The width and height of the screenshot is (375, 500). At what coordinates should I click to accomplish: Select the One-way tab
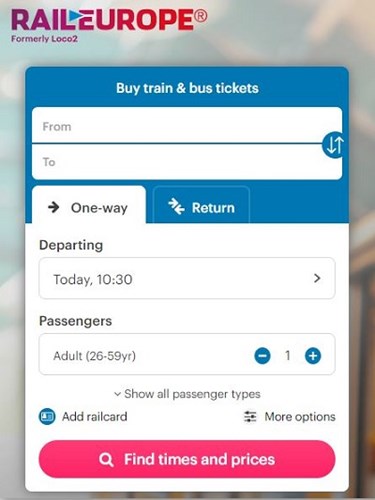(89, 204)
